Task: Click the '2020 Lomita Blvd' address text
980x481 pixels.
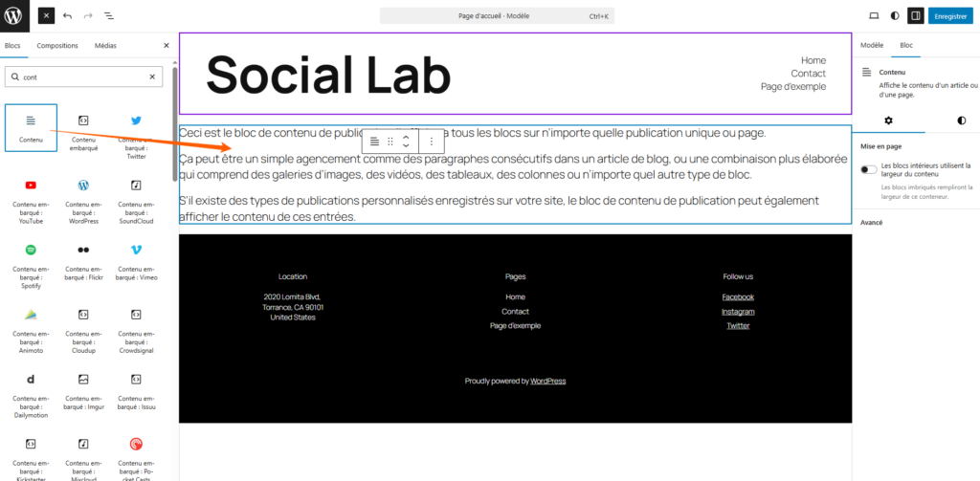Action: (x=293, y=297)
